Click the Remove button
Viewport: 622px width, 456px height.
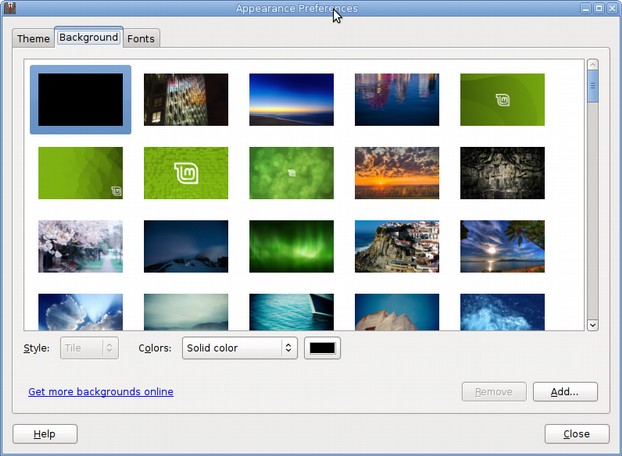click(x=494, y=392)
